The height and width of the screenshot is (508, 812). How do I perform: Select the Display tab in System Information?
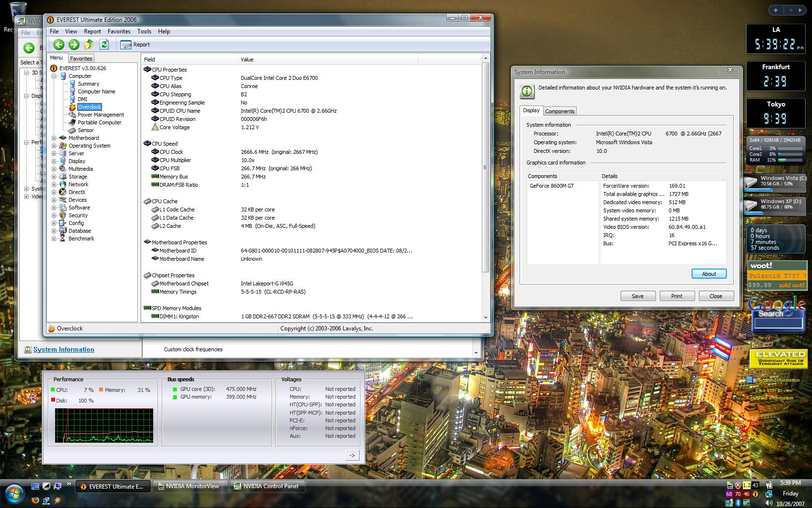click(x=531, y=110)
